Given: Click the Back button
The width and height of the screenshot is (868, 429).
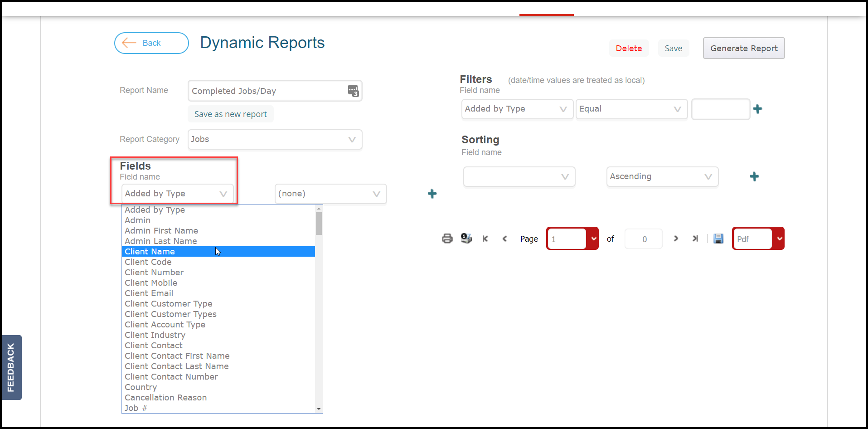Looking at the screenshot, I should coord(151,43).
